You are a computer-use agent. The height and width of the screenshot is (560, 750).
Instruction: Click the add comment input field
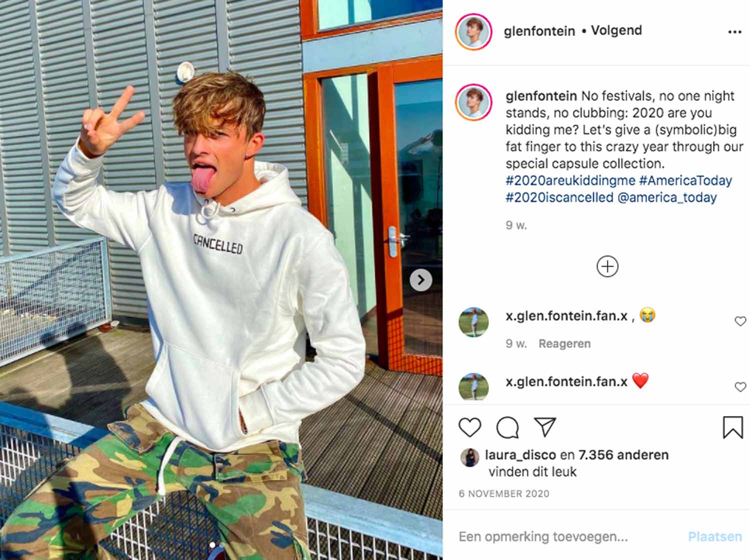coord(570,536)
